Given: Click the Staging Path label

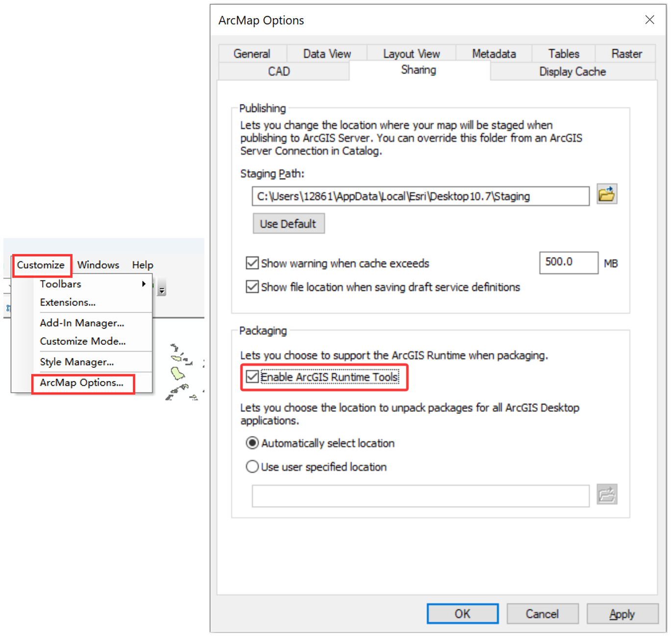Looking at the screenshot, I should [272, 174].
